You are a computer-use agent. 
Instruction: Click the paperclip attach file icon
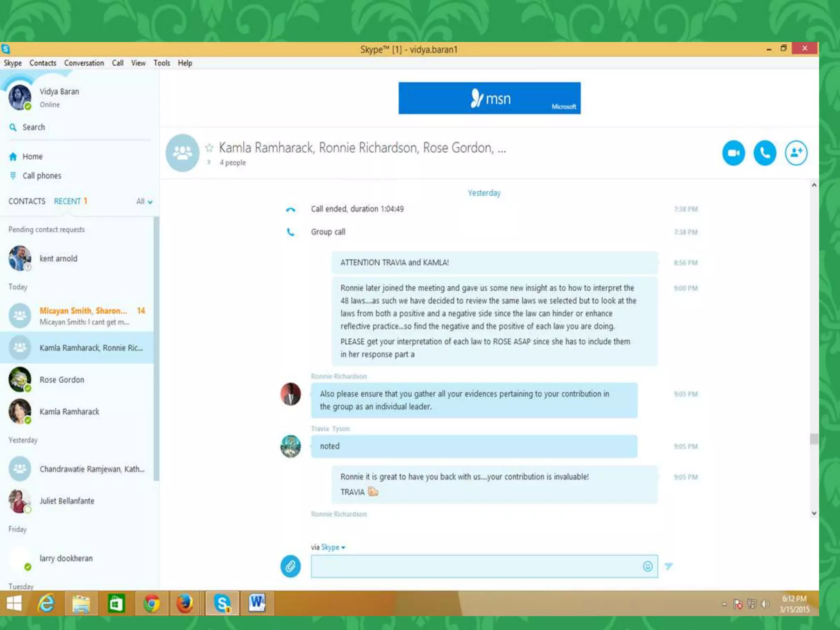click(290, 566)
